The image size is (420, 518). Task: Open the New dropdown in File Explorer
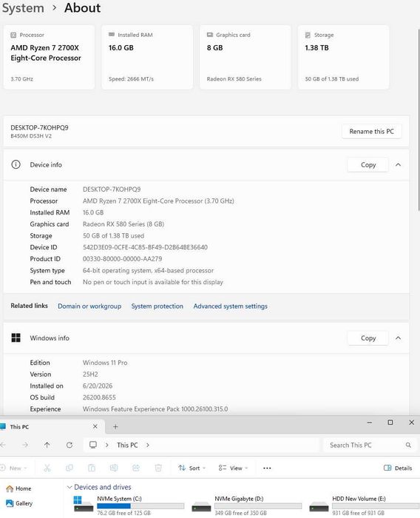[14, 468]
